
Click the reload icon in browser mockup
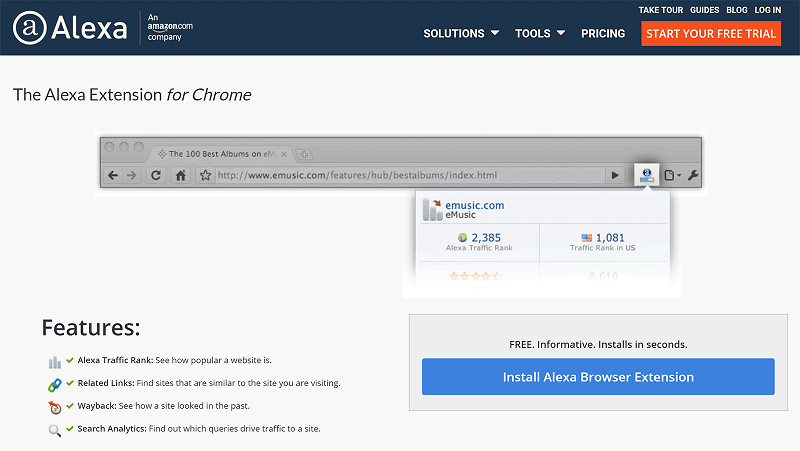click(x=156, y=176)
